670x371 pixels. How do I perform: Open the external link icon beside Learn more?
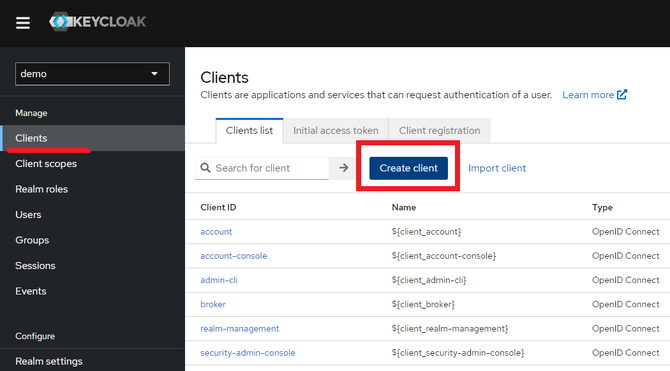[622, 94]
